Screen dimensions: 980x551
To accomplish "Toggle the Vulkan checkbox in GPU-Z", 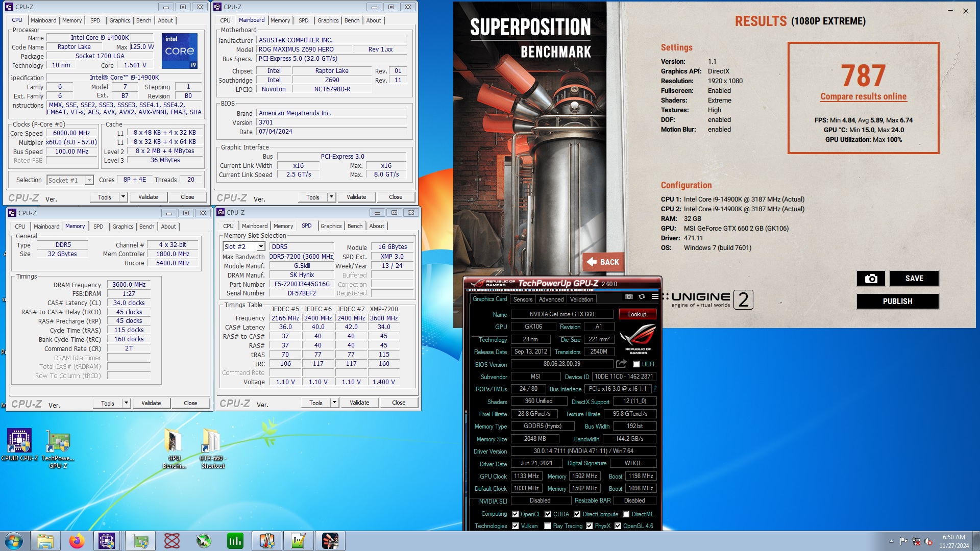I will [516, 526].
